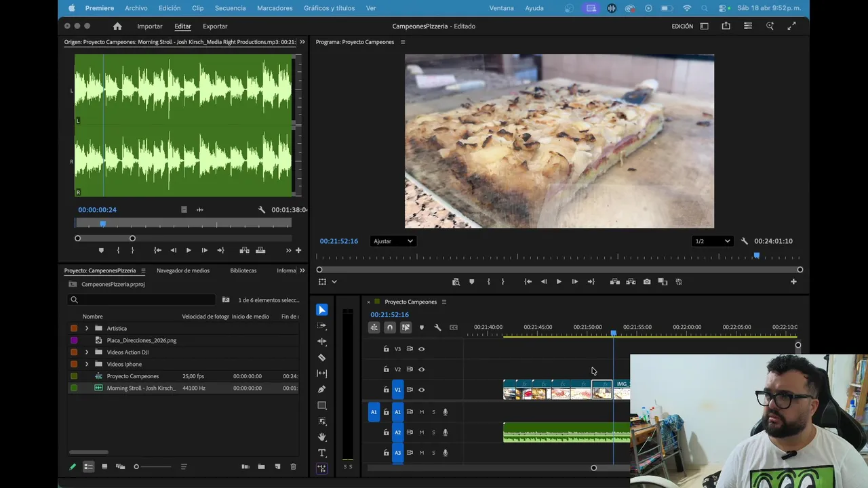
Task: Expand the Artistica bin folder
Action: pos(87,329)
